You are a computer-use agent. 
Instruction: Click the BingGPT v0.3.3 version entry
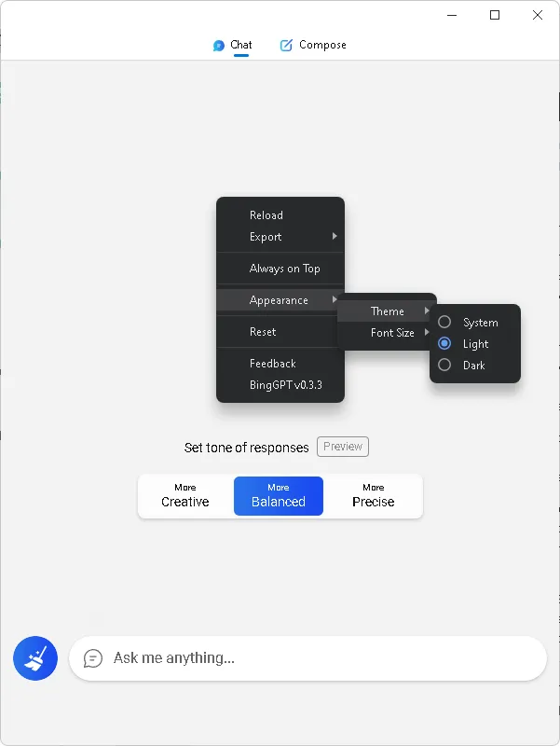coord(285,385)
